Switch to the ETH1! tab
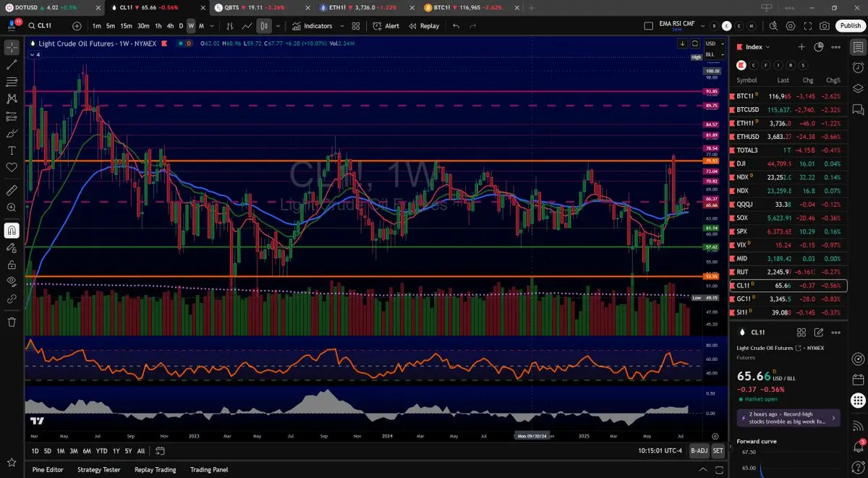The width and height of the screenshot is (868, 478). click(x=368, y=7)
